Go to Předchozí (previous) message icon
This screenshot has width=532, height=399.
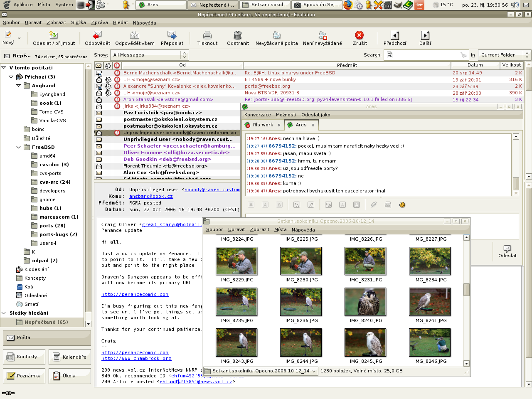395,35
